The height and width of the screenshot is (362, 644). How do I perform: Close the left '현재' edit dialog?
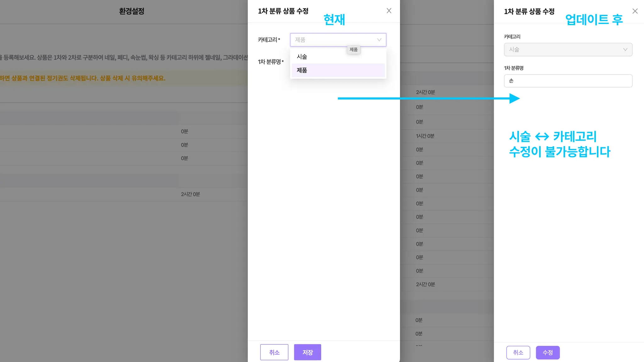coord(389,11)
